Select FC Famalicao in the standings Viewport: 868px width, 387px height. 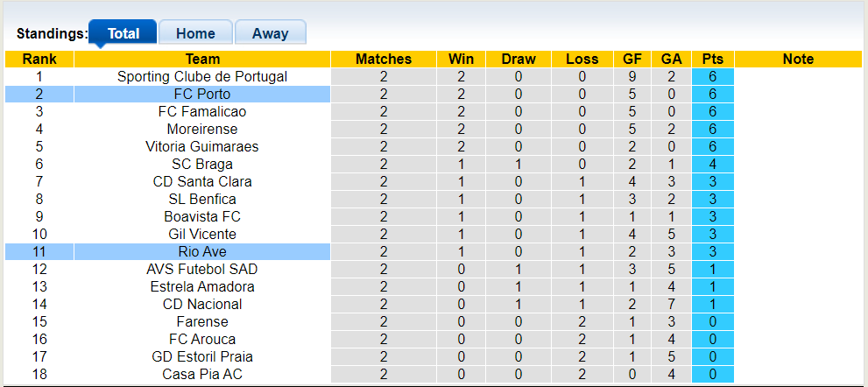click(202, 112)
